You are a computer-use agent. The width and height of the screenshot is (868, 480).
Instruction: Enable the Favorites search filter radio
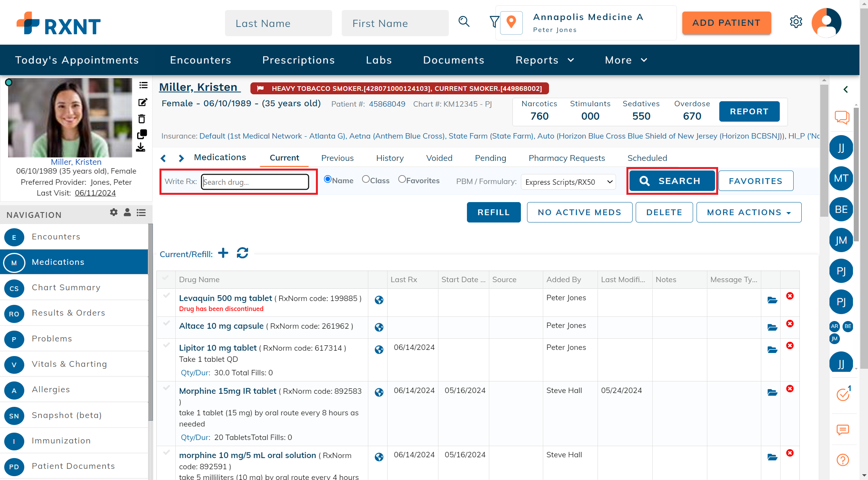tap(403, 179)
